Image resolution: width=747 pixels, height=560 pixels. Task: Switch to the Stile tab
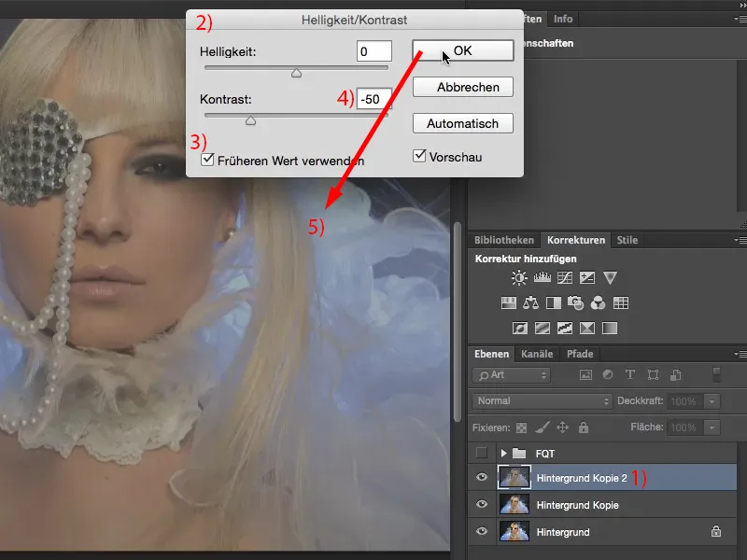click(627, 240)
